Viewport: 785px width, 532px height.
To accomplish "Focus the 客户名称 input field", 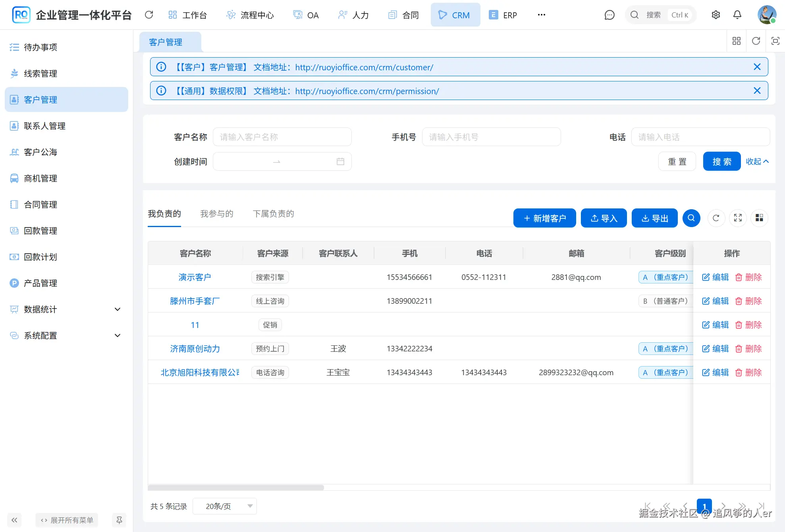I will pos(282,137).
